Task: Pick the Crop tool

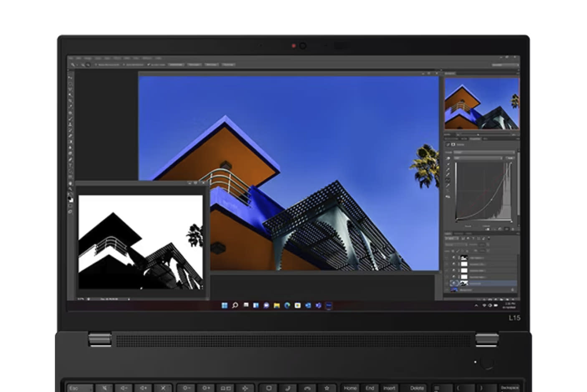Action: pyautogui.click(x=70, y=101)
